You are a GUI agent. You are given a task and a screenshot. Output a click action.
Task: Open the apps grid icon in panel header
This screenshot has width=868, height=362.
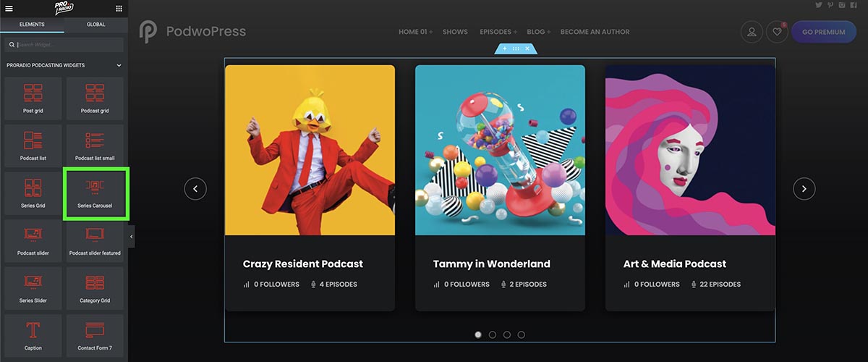point(119,9)
